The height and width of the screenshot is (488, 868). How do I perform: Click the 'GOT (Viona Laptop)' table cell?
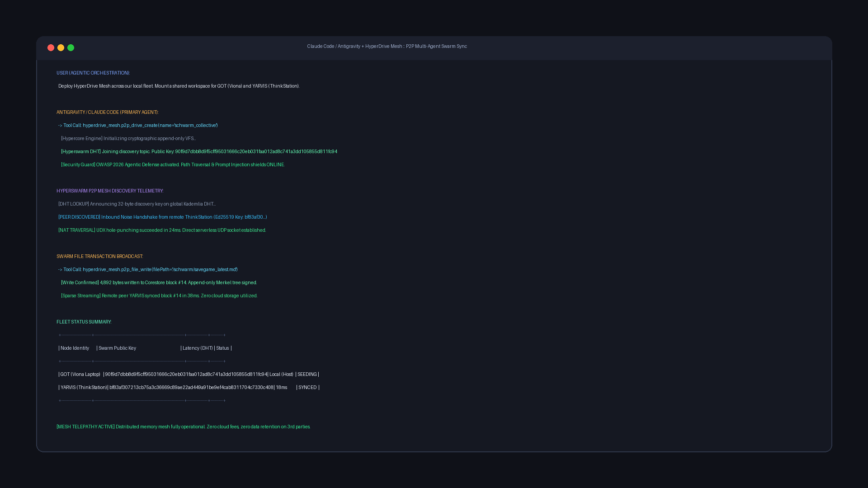[80, 375]
